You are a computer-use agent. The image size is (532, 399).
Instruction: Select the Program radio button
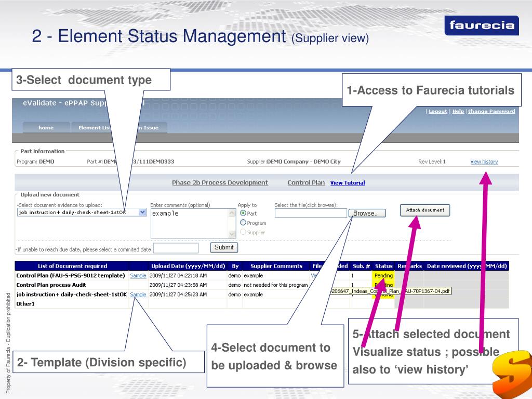point(243,222)
